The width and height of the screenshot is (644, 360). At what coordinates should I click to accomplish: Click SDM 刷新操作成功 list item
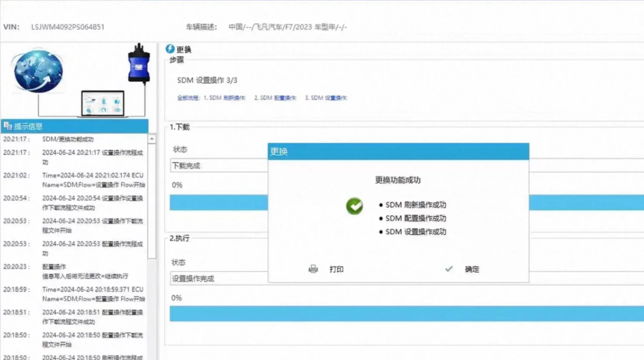coord(416,205)
